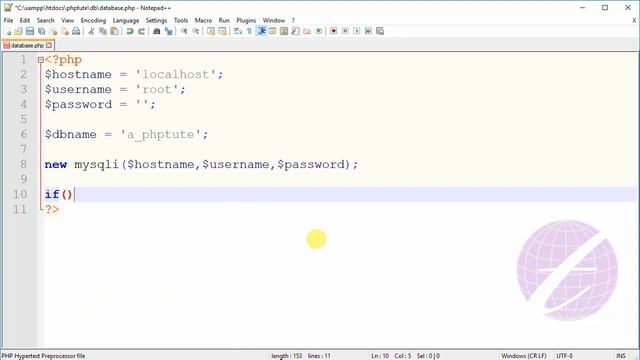Open the Tools menu

pyautogui.click(x=181, y=20)
